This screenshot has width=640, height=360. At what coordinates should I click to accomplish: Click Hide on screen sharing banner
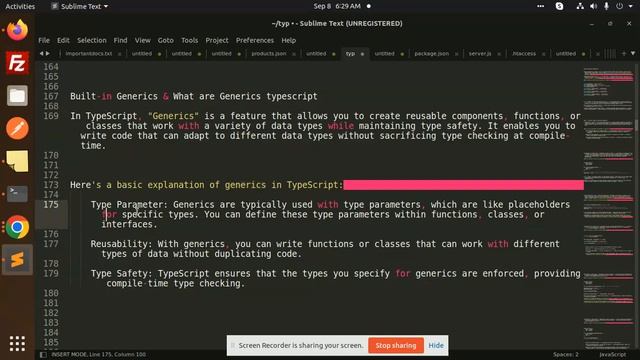click(x=436, y=345)
